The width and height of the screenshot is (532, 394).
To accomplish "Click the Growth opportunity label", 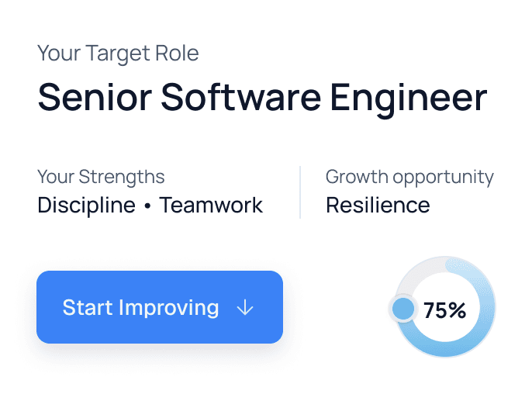I will tap(409, 178).
